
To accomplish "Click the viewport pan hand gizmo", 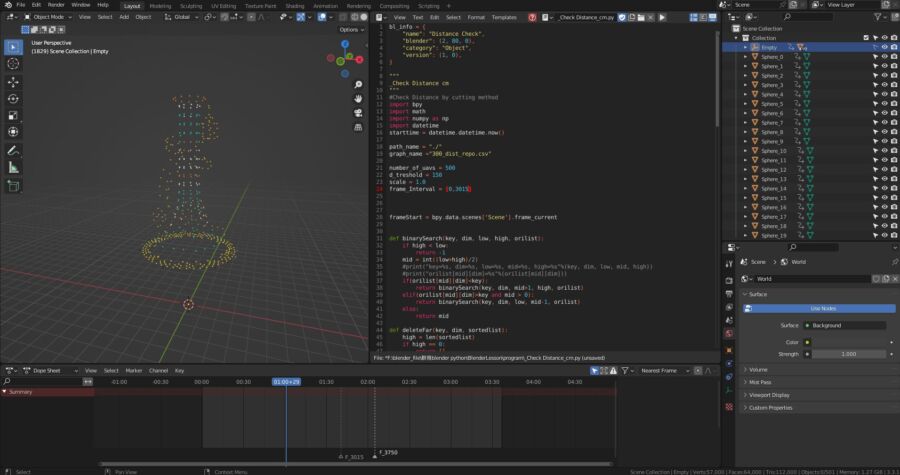I will [x=358, y=99].
